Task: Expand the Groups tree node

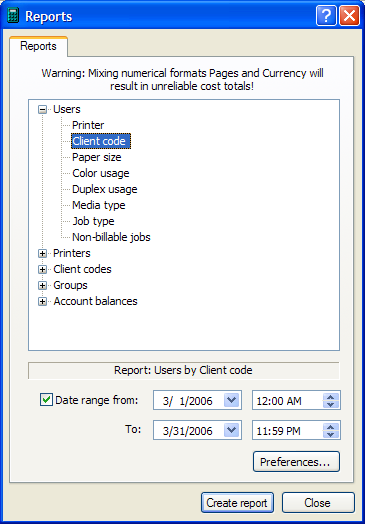Action: tap(42, 285)
